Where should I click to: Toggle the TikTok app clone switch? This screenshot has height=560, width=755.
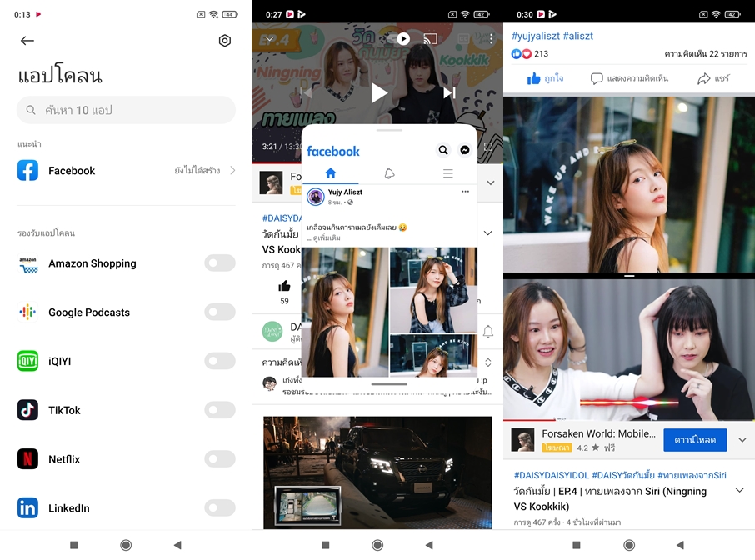point(220,410)
